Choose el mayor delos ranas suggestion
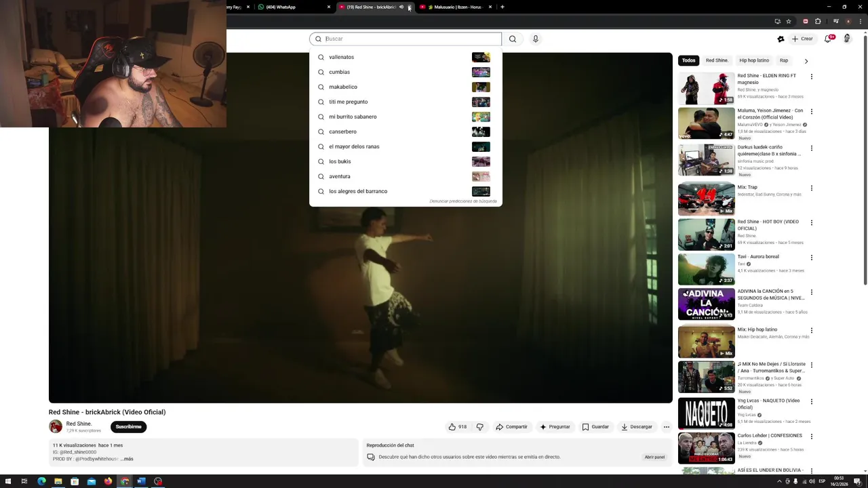Viewport: 868px width, 488px height. pos(406,146)
